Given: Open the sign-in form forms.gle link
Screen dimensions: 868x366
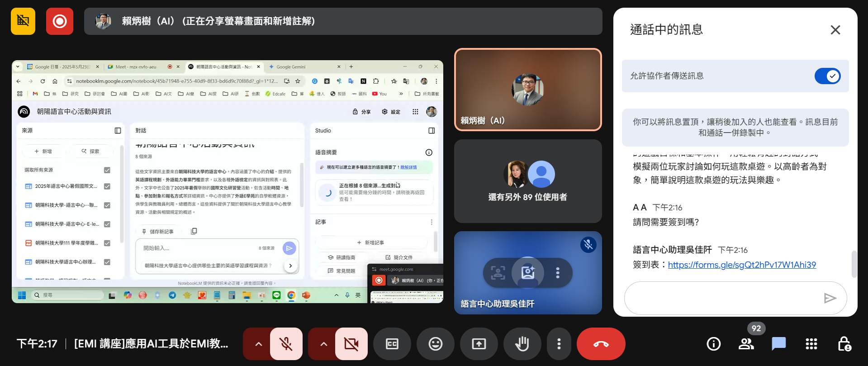Looking at the screenshot, I should (x=741, y=265).
